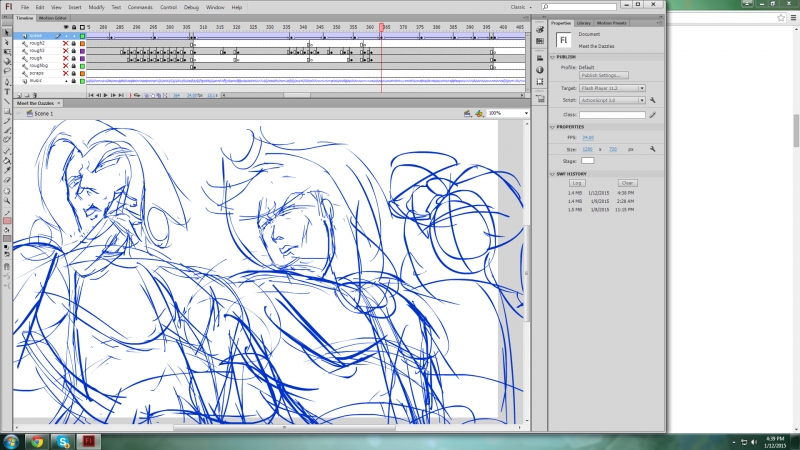Switch to the Motion Editor tab
The height and width of the screenshot is (450, 800).
[53, 18]
